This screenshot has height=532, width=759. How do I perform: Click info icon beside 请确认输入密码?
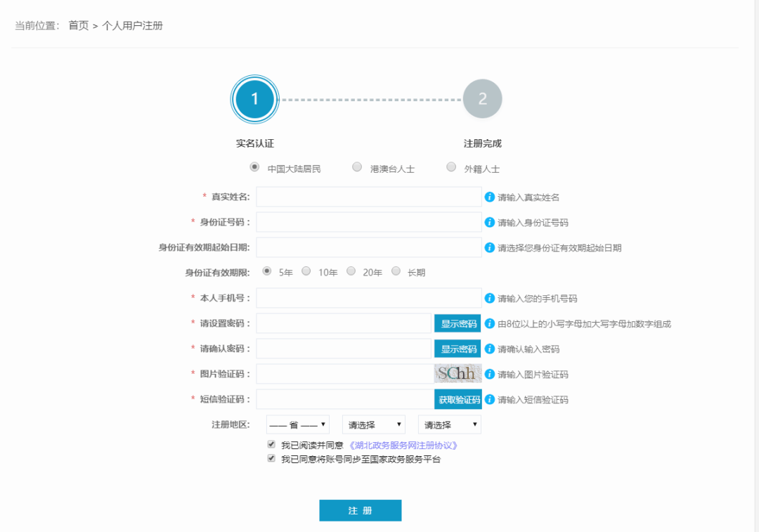point(489,349)
